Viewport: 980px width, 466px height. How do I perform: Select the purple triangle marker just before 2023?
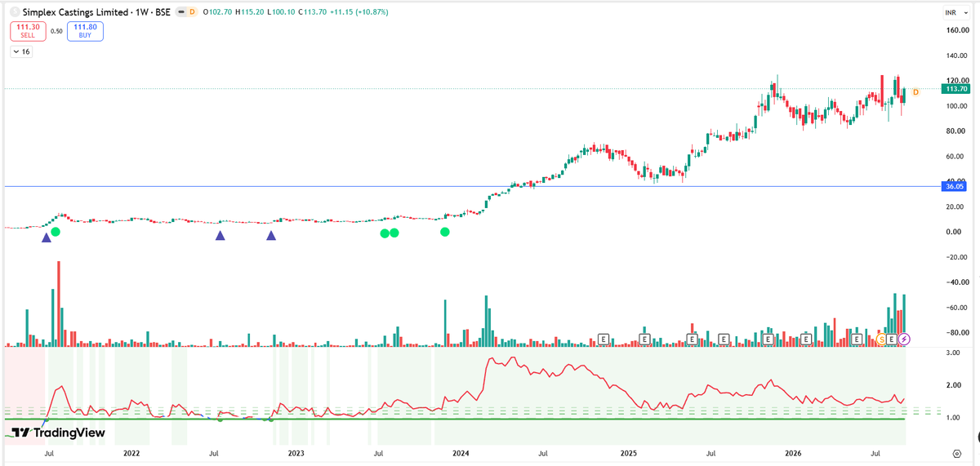coord(271,236)
